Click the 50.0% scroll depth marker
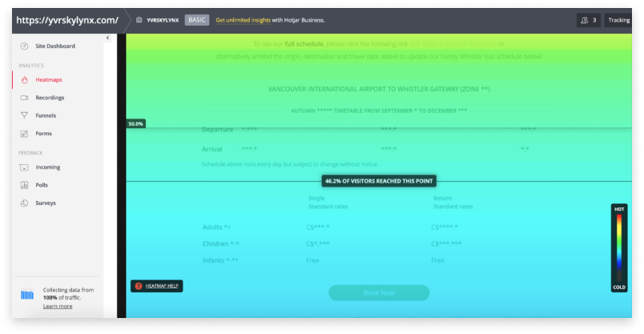Screen dimensions: 644x334 135,124
